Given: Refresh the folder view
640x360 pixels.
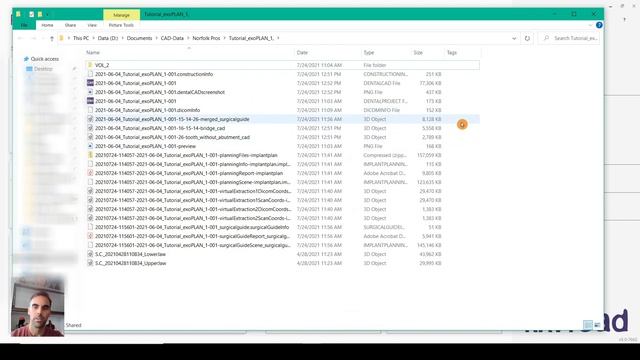Looking at the screenshot, I should tap(527, 38).
